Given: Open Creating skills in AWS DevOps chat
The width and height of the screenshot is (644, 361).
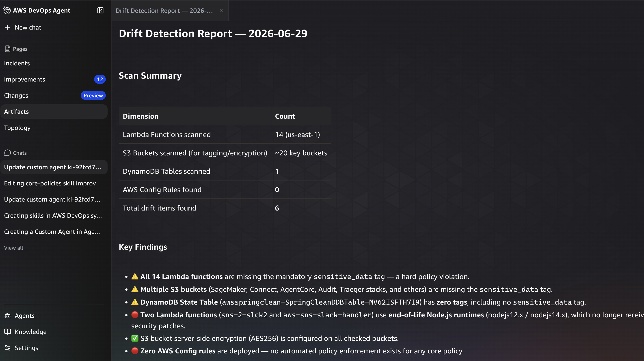Looking at the screenshot, I should pyautogui.click(x=54, y=215).
